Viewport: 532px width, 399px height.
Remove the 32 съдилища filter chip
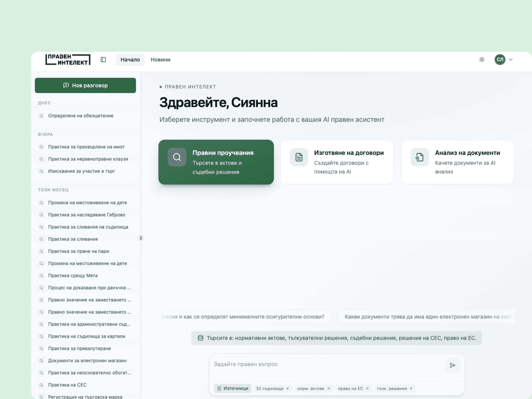point(288,388)
